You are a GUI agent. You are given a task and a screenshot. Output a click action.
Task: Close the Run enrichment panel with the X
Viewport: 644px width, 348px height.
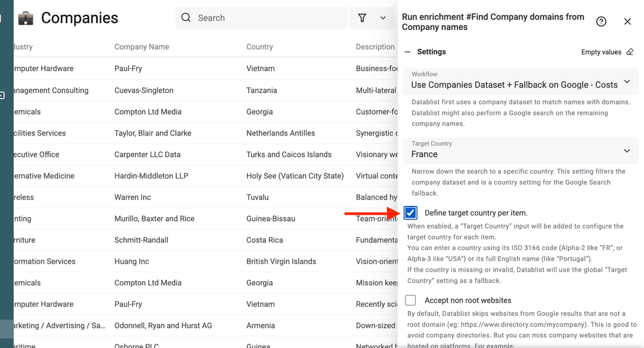click(x=627, y=21)
